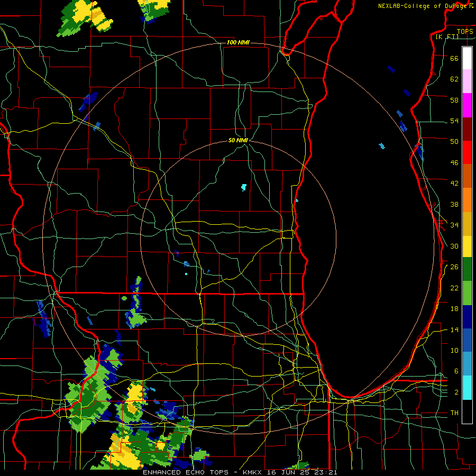The height and width of the screenshot is (476, 476).
Task: Click the light pink legend swatch
Action: (467, 81)
